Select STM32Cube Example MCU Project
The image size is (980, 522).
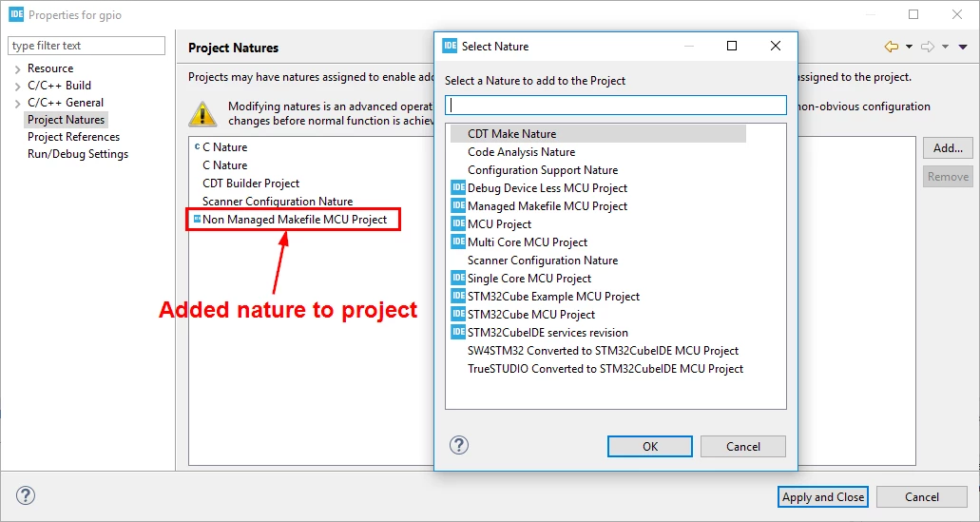(x=554, y=297)
